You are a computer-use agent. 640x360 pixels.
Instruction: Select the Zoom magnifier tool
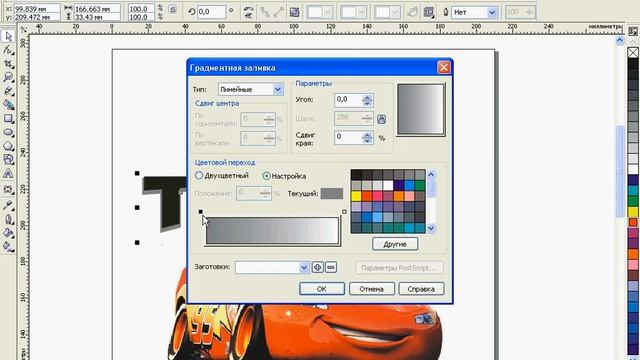click(8, 77)
